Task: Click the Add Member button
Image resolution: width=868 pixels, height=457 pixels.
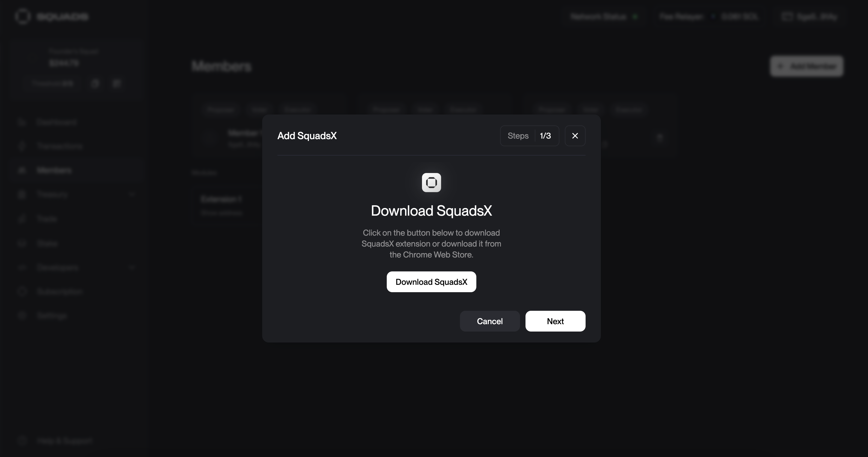Action: click(x=806, y=66)
